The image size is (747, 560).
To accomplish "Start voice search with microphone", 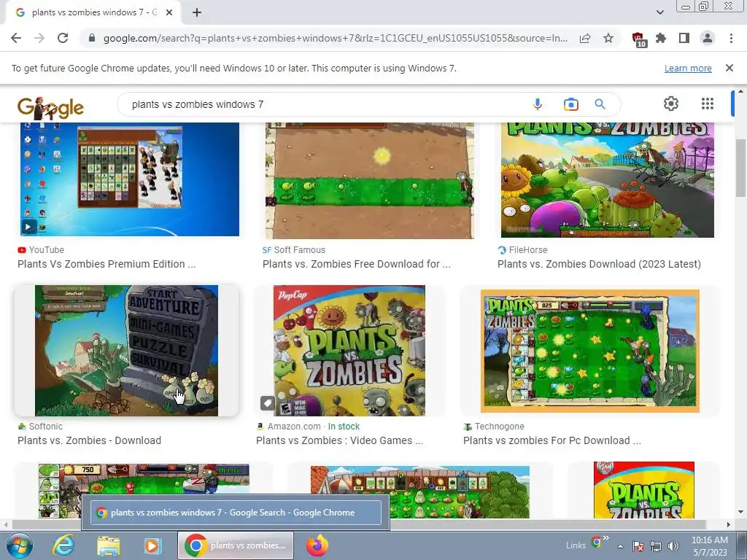I will tap(538, 104).
